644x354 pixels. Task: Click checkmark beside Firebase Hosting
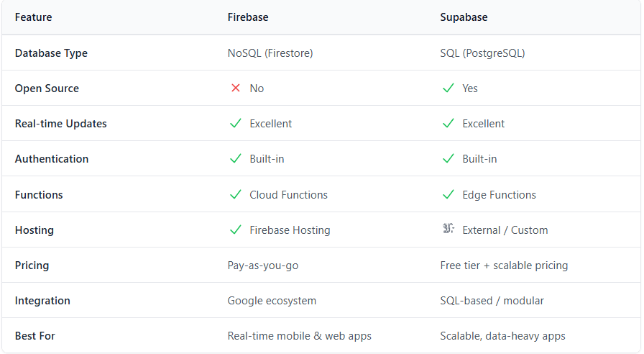pyautogui.click(x=235, y=230)
